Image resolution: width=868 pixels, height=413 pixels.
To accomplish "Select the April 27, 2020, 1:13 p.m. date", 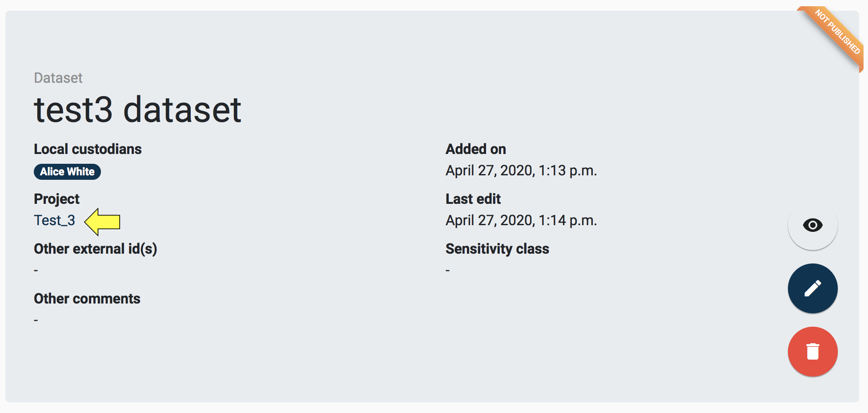I will coord(521,170).
